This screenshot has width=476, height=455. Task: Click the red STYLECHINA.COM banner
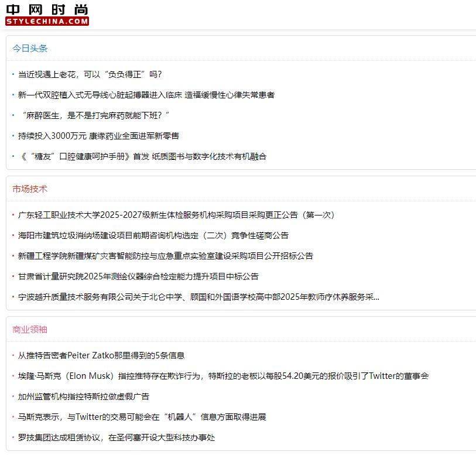pyautogui.click(x=47, y=22)
